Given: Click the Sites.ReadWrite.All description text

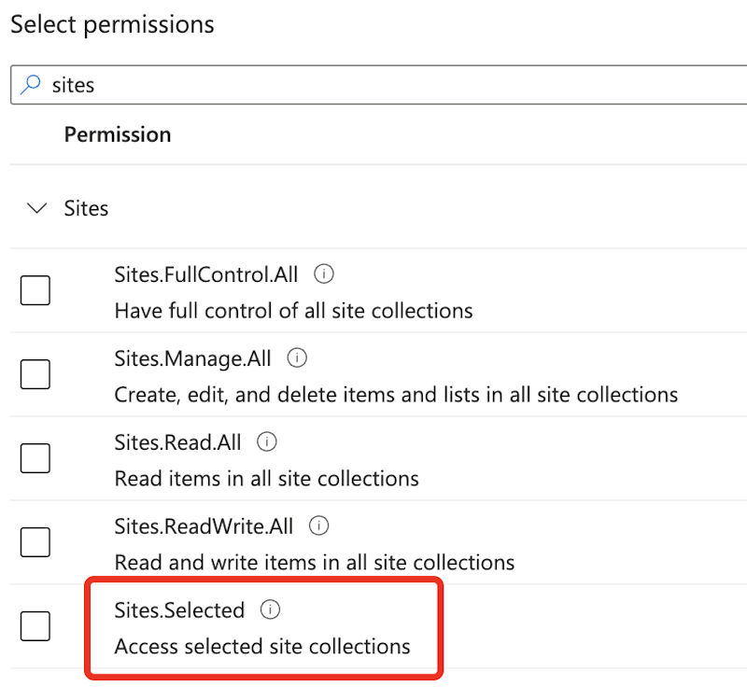Looking at the screenshot, I should [x=315, y=562].
